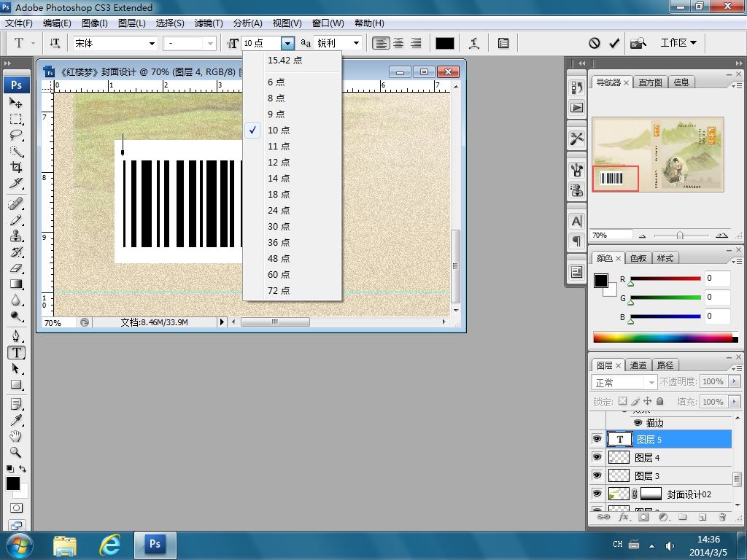Change text orientation
Viewport: 747px width, 560px height.
click(x=55, y=43)
